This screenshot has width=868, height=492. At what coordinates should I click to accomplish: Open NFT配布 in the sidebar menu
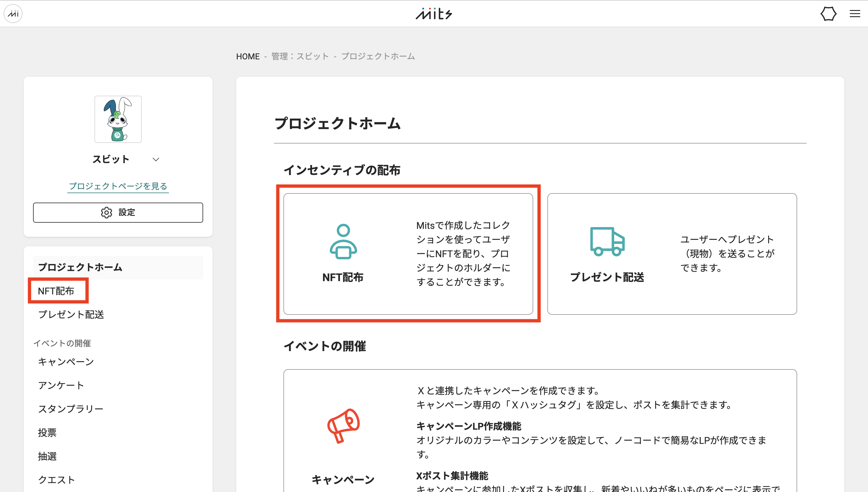[56, 291]
